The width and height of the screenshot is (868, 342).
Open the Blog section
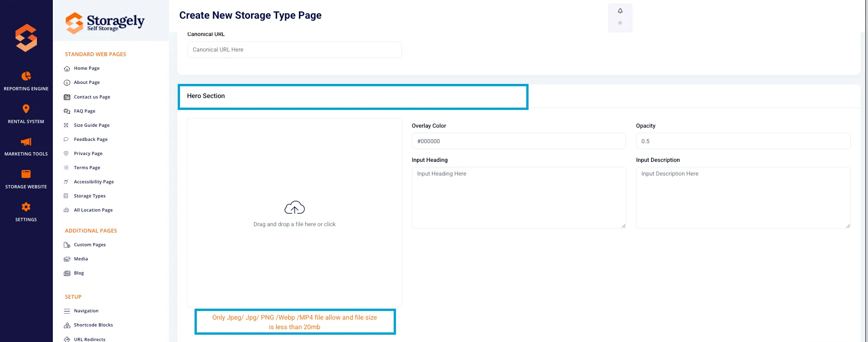pyautogui.click(x=79, y=273)
